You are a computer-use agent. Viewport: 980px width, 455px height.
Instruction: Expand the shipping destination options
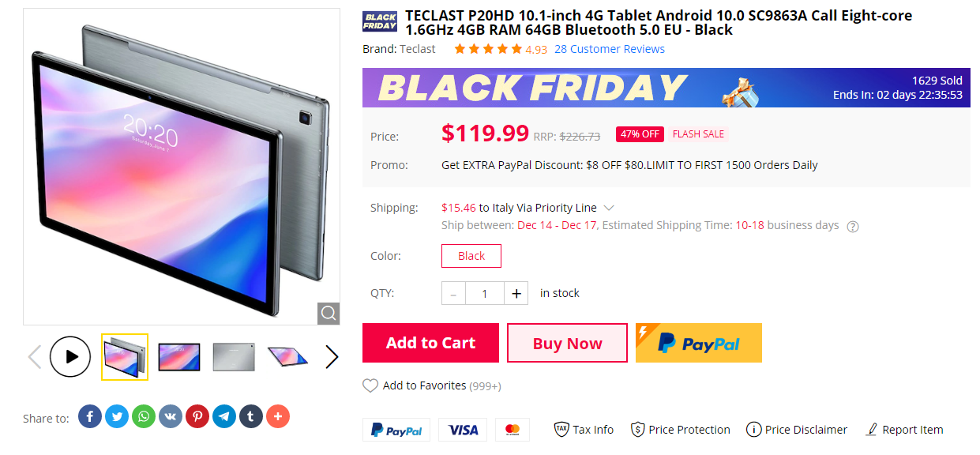point(609,208)
